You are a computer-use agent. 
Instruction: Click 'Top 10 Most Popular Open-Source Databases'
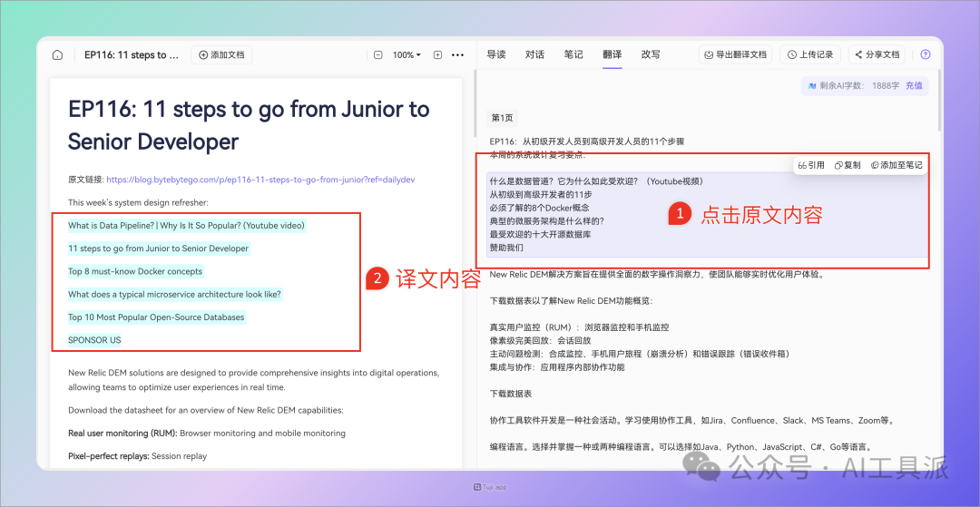[156, 317]
